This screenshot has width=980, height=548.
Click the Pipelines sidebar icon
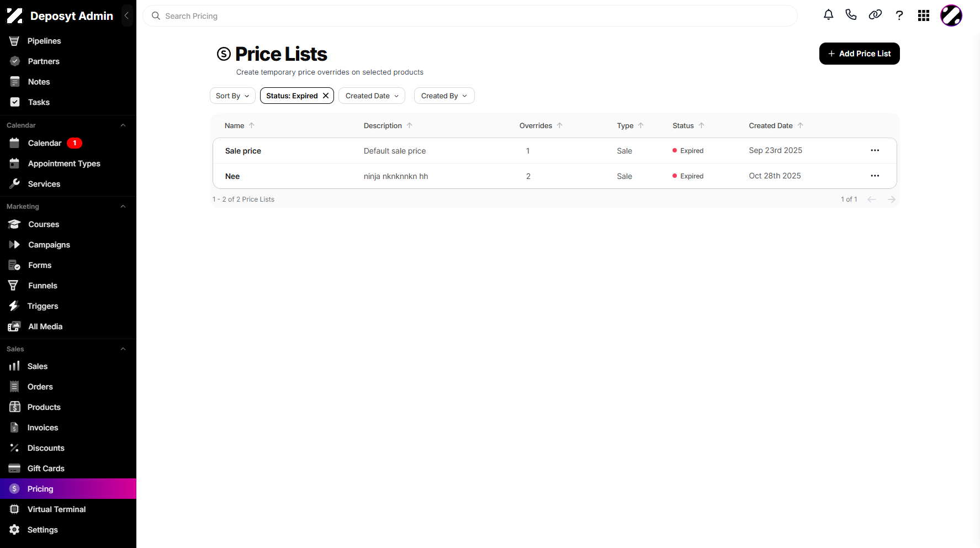point(14,41)
